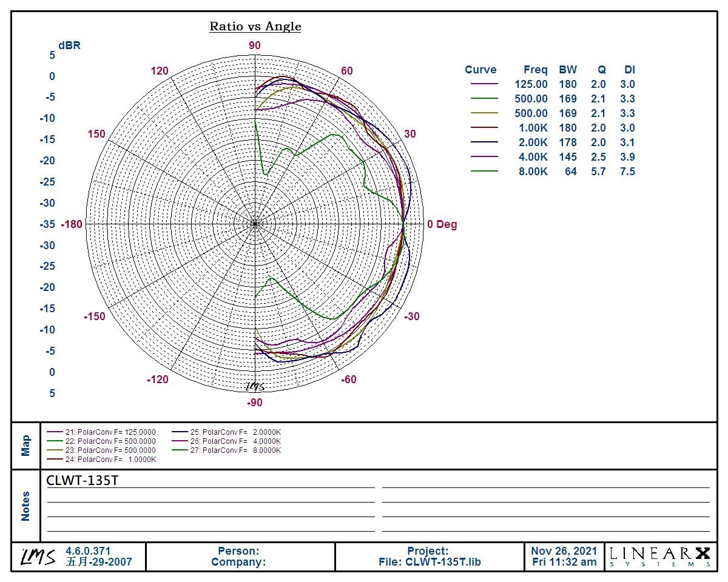The width and height of the screenshot is (728, 582).
Task: Select the "Ratio vs Angle" chart title
Action: click(255, 26)
